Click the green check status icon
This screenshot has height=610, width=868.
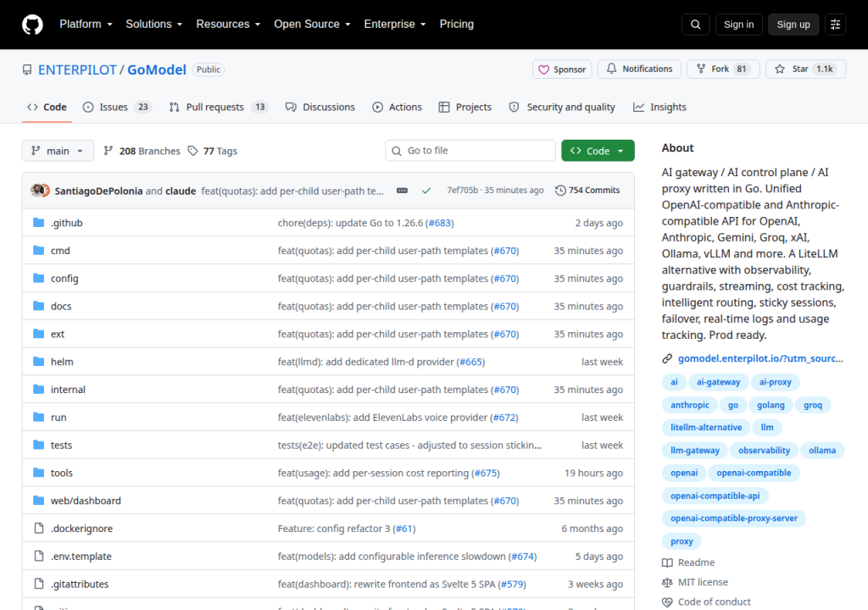426,191
